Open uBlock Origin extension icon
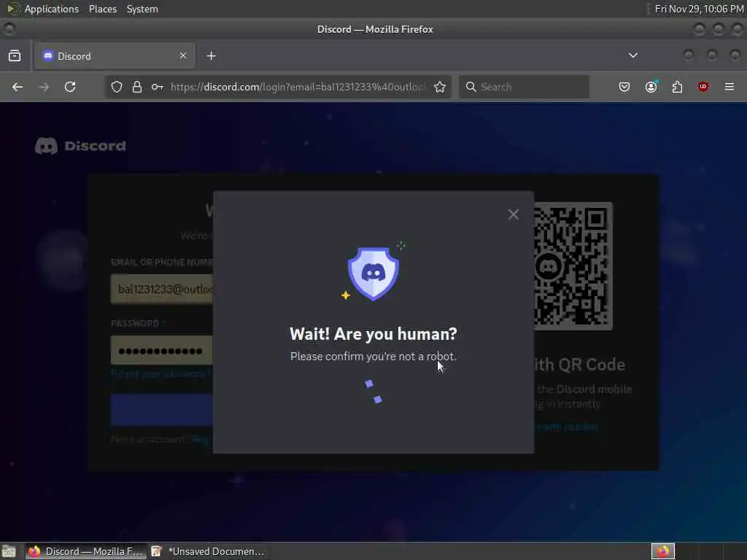 [x=703, y=87]
